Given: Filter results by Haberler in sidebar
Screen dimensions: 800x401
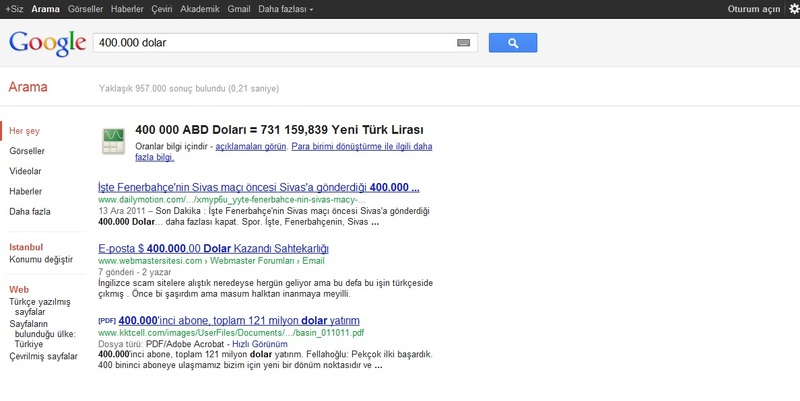Looking at the screenshot, I should (26, 191).
